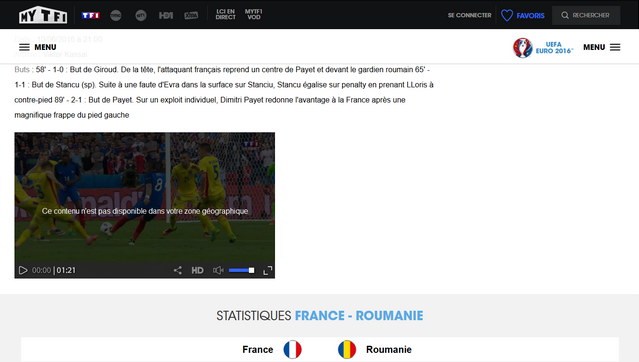This screenshot has height=362, width=639.
Task: Enter fullscreen video mode
Action: (x=267, y=271)
